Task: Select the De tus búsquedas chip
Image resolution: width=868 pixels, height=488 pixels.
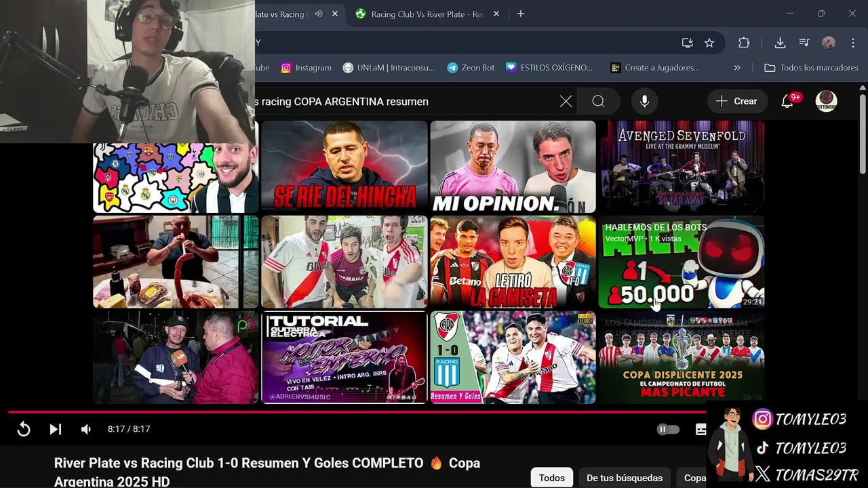Action: (625, 478)
